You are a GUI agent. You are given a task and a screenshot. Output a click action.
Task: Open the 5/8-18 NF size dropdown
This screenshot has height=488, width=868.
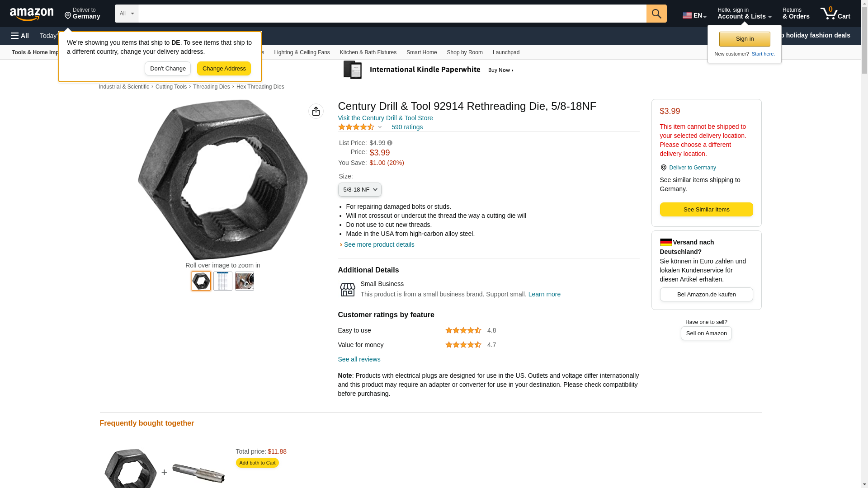click(x=359, y=190)
